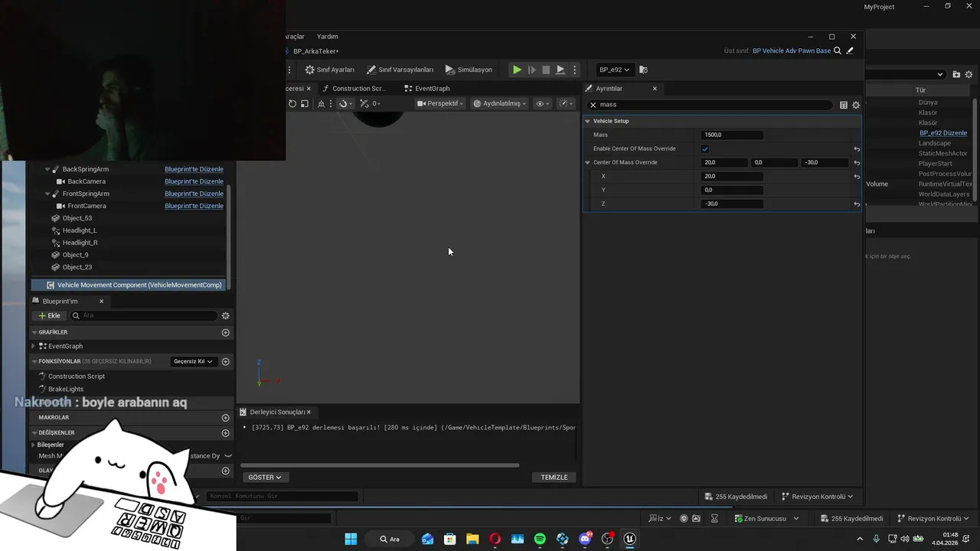Click Blueprint'te Düzenle for BackCamera
This screenshot has height=551, width=980.
[x=194, y=181]
